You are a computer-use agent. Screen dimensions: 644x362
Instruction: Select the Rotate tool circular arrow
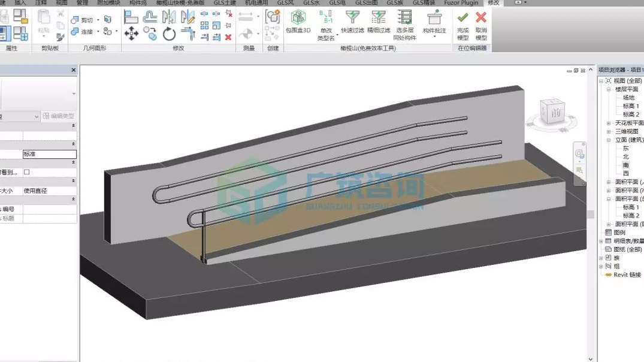[x=169, y=34]
